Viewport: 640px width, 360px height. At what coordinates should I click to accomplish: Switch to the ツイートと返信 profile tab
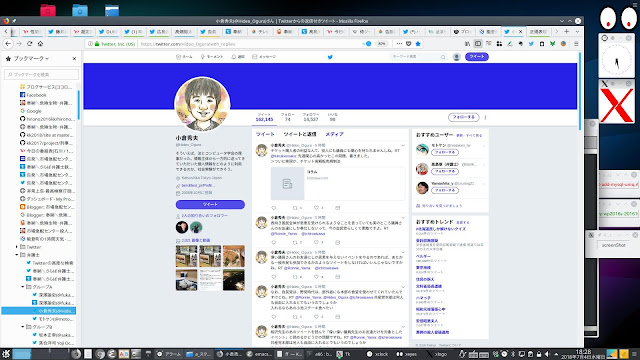[300, 134]
